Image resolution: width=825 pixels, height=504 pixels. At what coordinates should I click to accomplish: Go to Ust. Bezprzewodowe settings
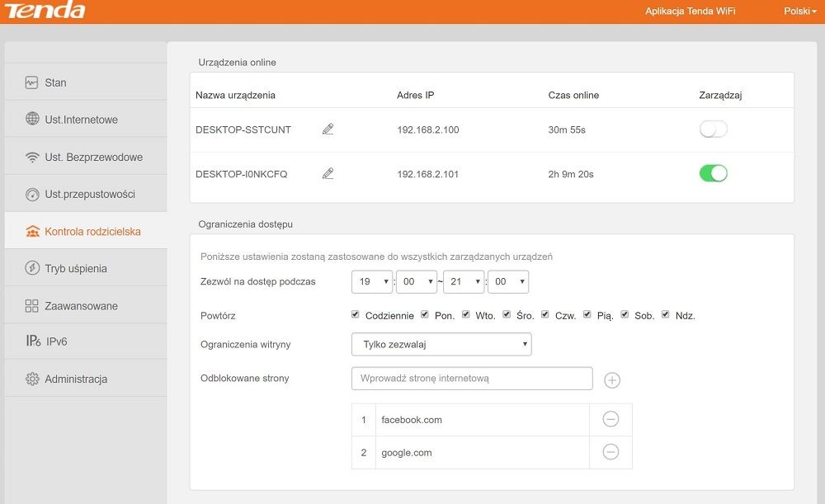click(x=86, y=156)
